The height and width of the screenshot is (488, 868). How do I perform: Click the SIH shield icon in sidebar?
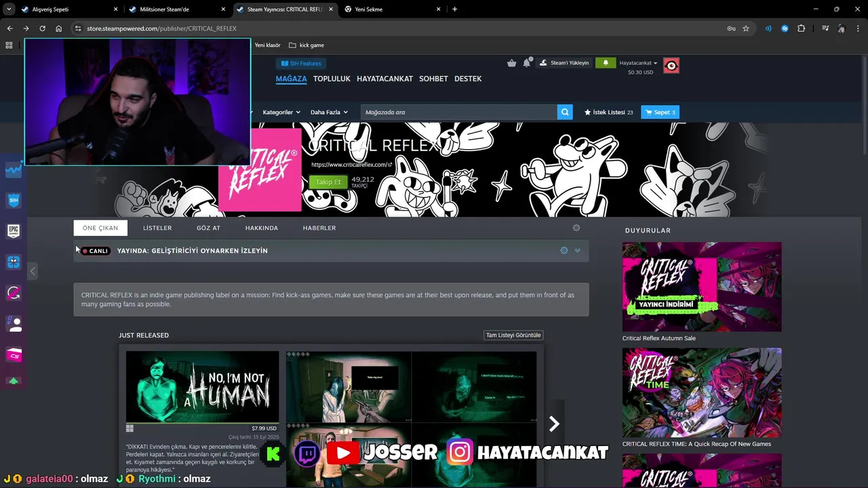(14, 201)
